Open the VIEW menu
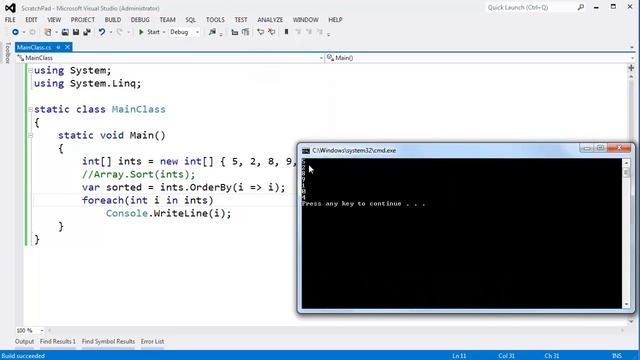Viewport: 640px width, 360px height. coord(54,20)
